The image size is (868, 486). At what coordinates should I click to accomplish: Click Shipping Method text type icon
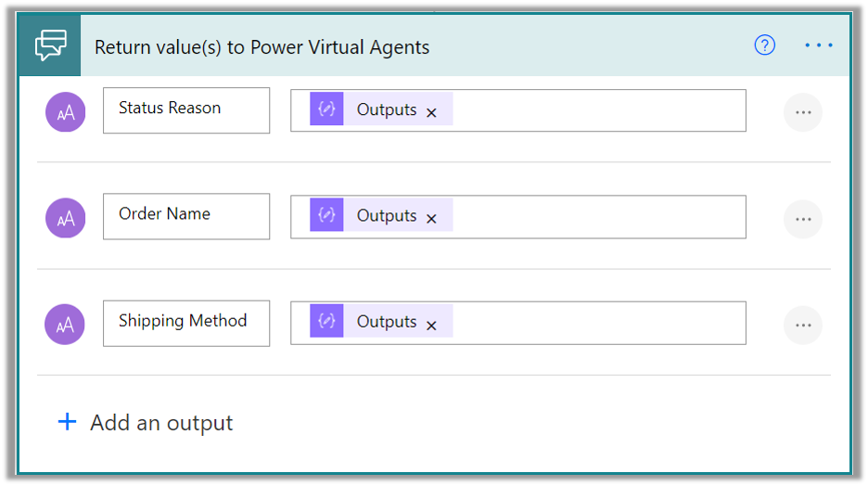[66, 325]
